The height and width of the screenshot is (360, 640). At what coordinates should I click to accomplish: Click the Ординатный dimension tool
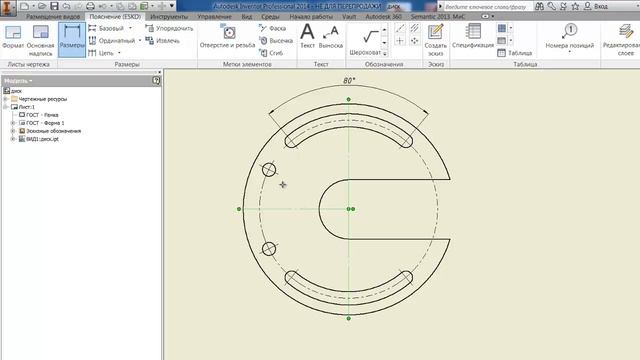pos(112,40)
